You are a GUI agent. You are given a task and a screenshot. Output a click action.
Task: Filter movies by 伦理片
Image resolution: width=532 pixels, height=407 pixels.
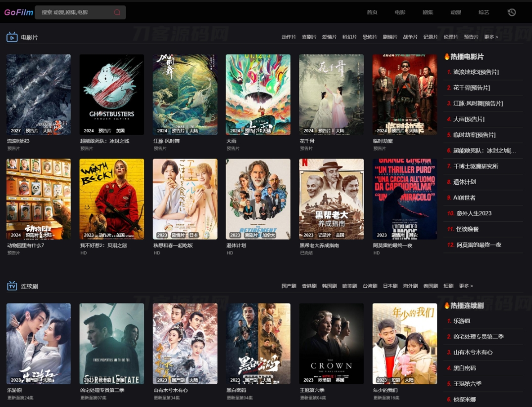coord(451,37)
